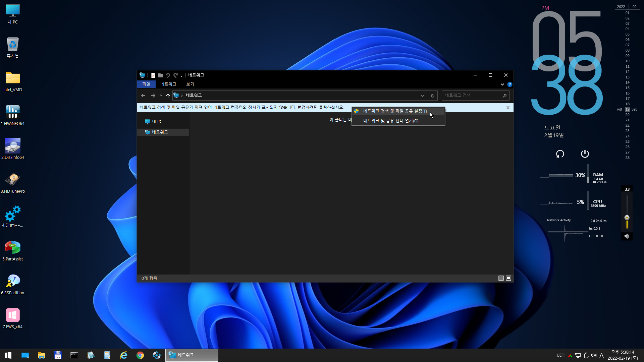Open recent locations dropdown arrow
The image size is (644, 362).
click(x=161, y=96)
